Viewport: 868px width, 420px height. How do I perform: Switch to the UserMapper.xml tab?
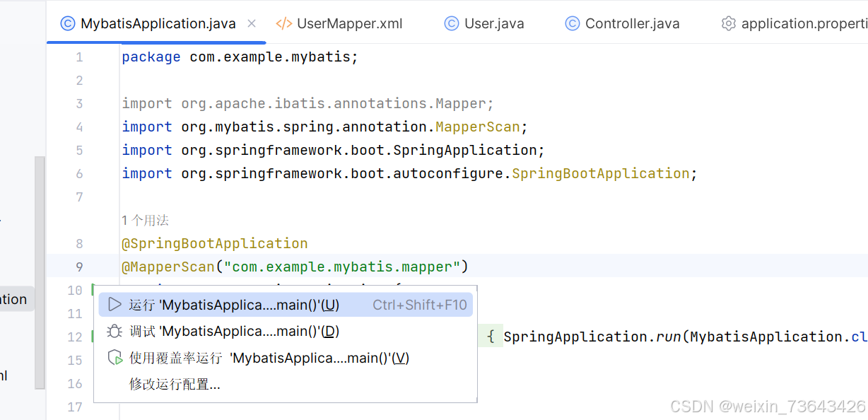349,23
